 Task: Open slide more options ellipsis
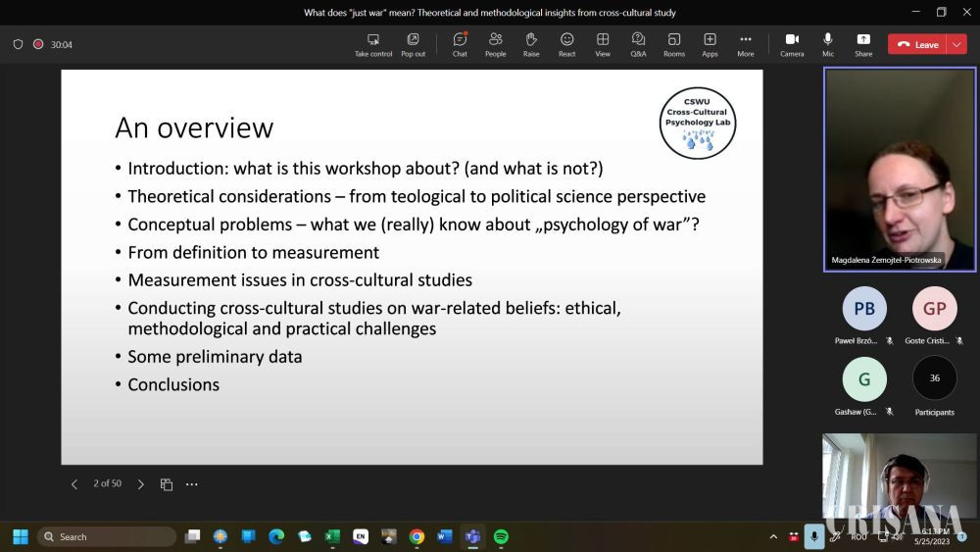click(x=192, y=484)
